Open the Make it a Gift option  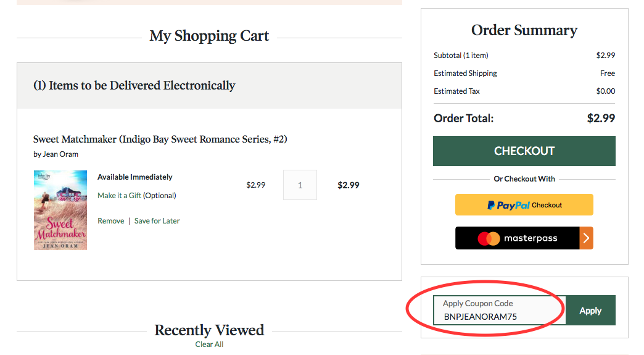click(x=120, y=196)
